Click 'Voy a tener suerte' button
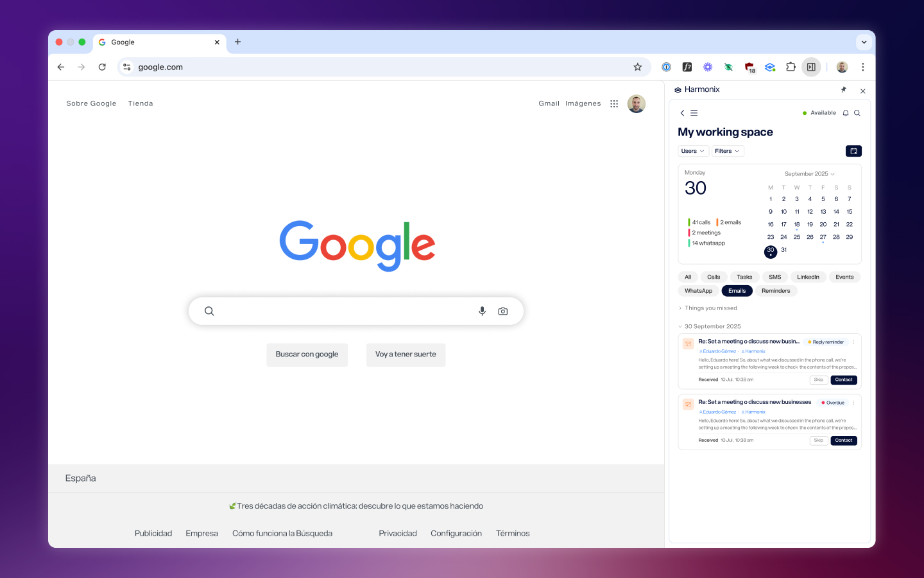 406,355
